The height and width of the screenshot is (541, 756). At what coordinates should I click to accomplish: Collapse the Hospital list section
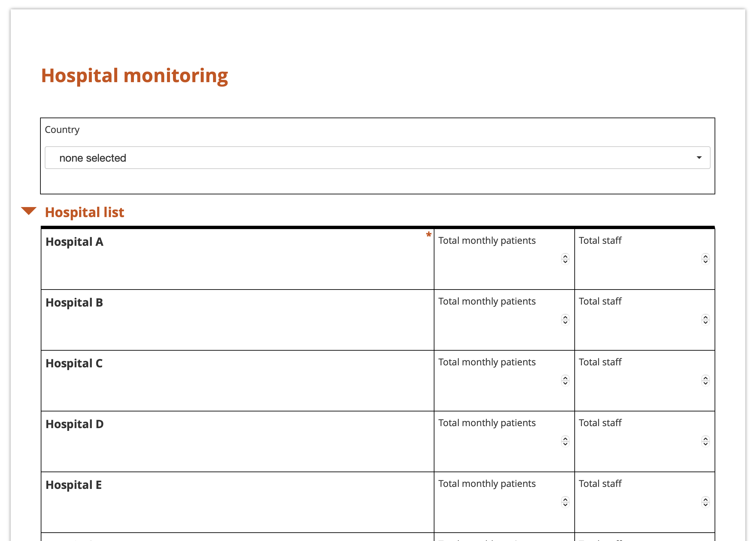coord(29,211)
